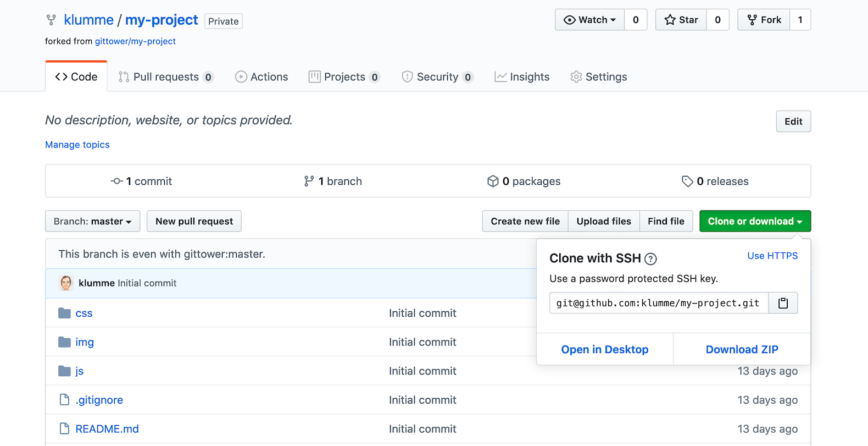Click Download ZIP

click(x=742, y=349)
